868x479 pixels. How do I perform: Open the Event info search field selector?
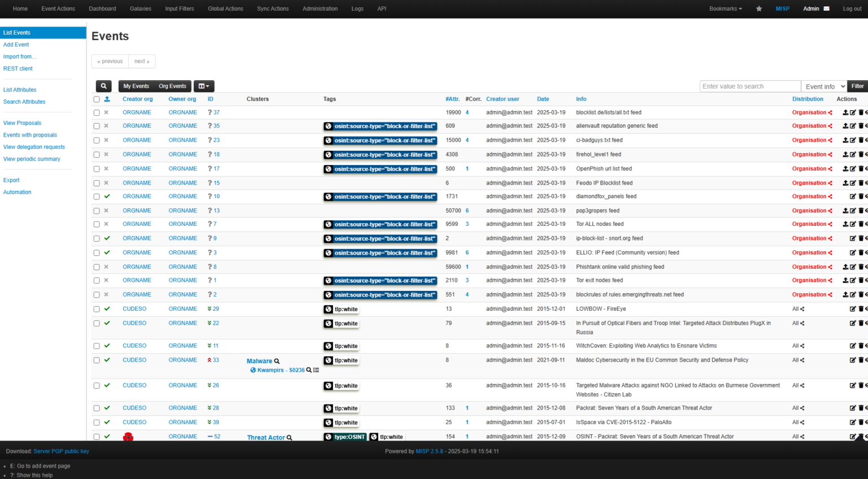[824, 86]
